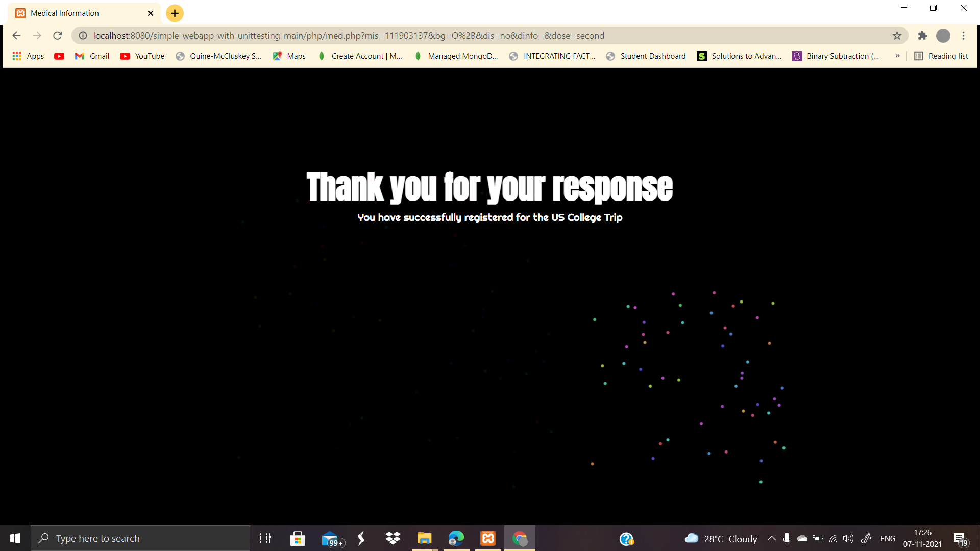View site information icon in address bar

point(83,36)
